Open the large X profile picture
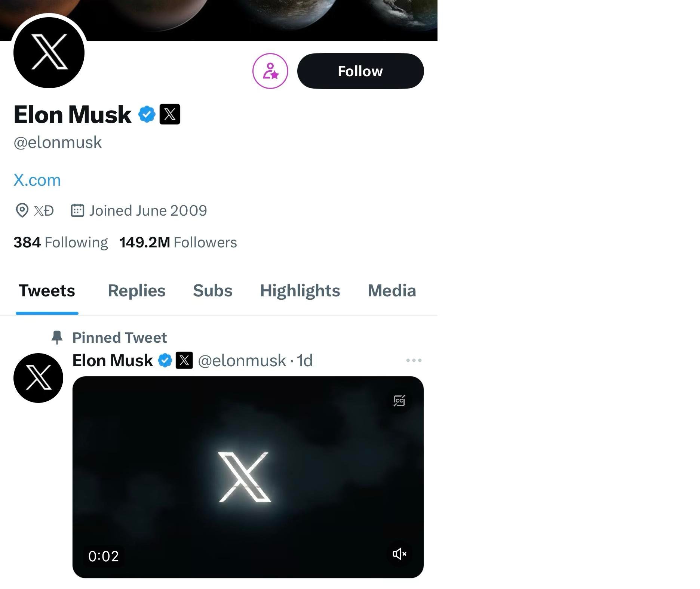This screenshot has height=589, width=700. (49, 53)
